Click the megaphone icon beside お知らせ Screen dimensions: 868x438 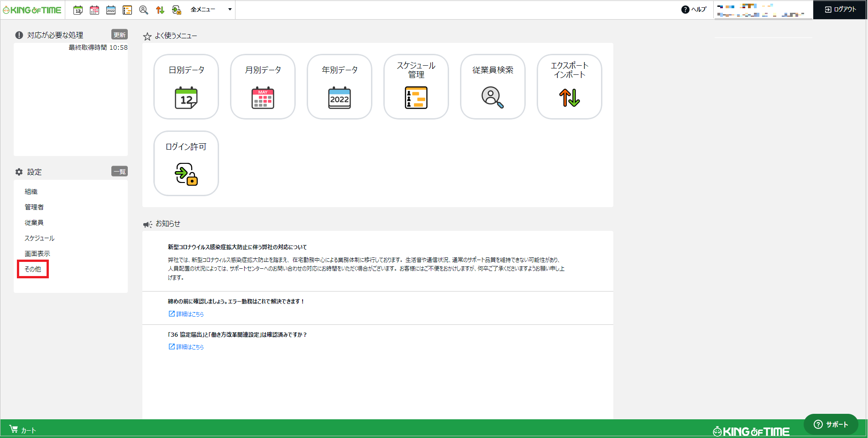coord(147,224)
